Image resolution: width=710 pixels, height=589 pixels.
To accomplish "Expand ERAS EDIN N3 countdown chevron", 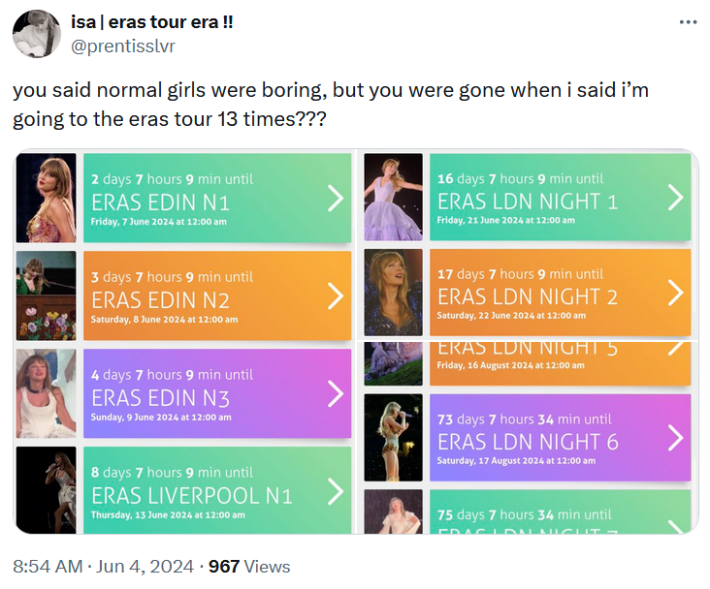I will (335, 394).
